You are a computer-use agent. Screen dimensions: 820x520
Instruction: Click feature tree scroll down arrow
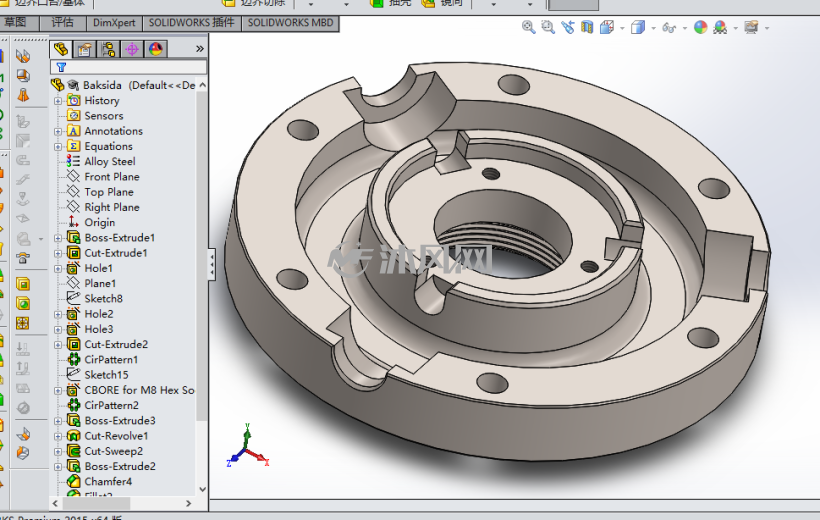[203, 490]
